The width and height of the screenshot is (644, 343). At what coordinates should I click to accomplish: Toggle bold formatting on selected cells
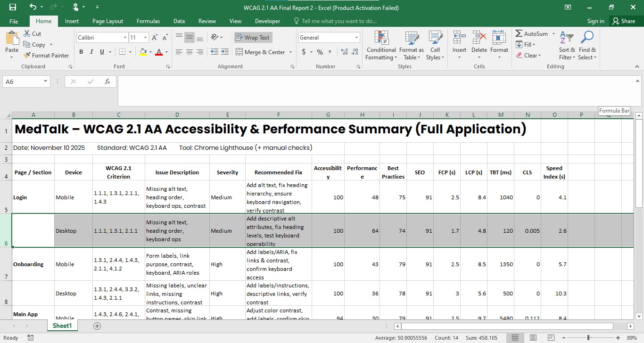[x=81, y=52]
